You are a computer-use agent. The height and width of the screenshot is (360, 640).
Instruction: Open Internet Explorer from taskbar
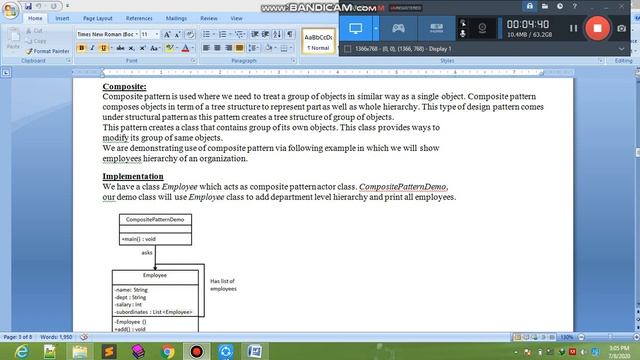point(21,351)
